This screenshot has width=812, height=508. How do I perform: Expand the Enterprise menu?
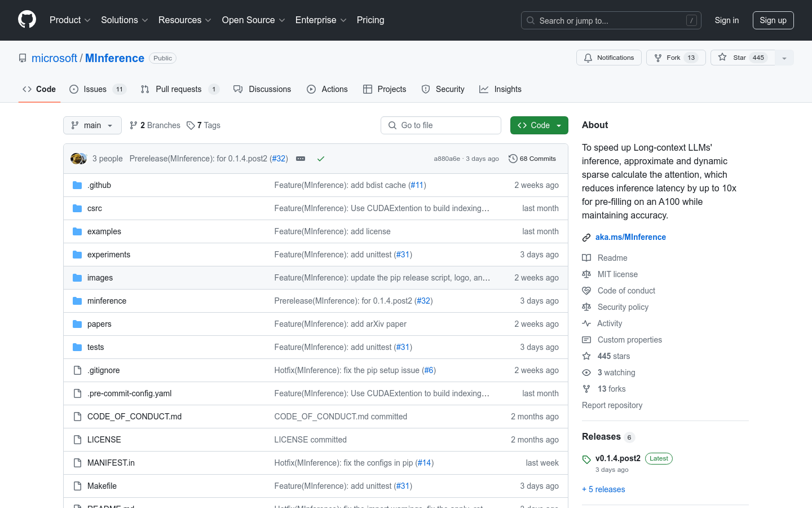click(x=321, y=20)
